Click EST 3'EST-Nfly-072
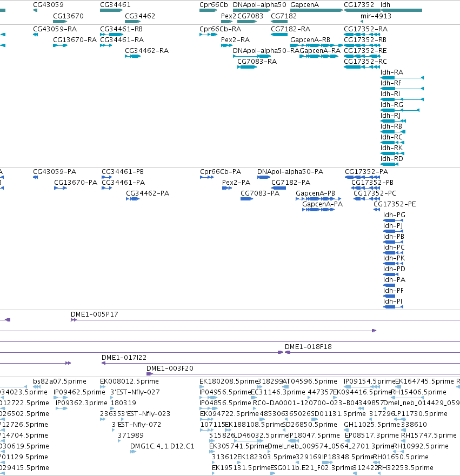The width and height of the screenshot is (460, 476). pos(136,425)
